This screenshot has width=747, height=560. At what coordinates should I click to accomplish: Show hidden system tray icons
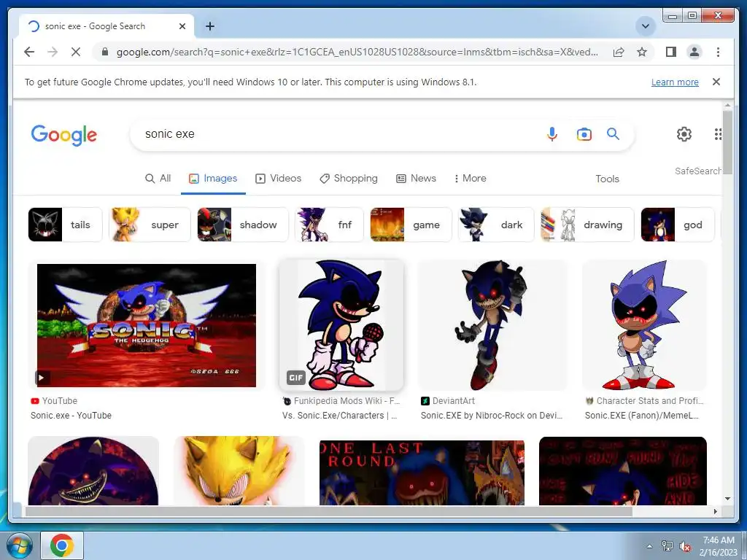point(649,546)
